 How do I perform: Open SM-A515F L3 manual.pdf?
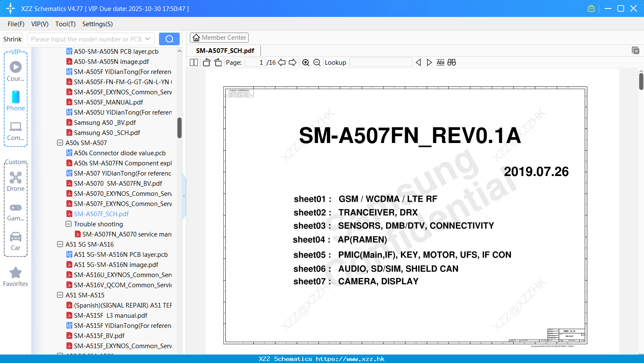tap(107, 316)
